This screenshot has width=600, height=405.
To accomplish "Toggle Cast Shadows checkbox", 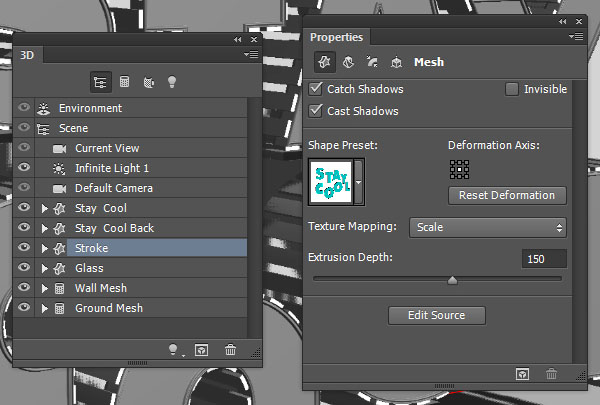I will [316, 111].
